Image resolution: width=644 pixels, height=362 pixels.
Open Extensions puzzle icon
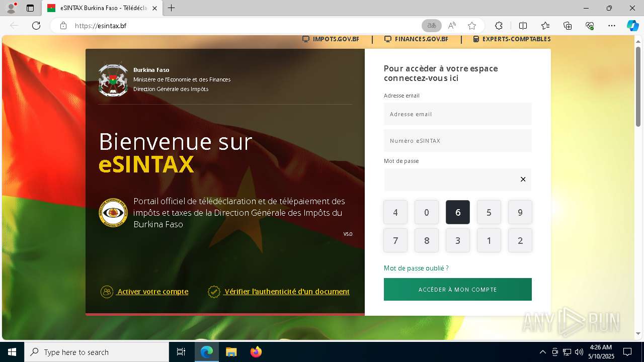click(499, 26)
